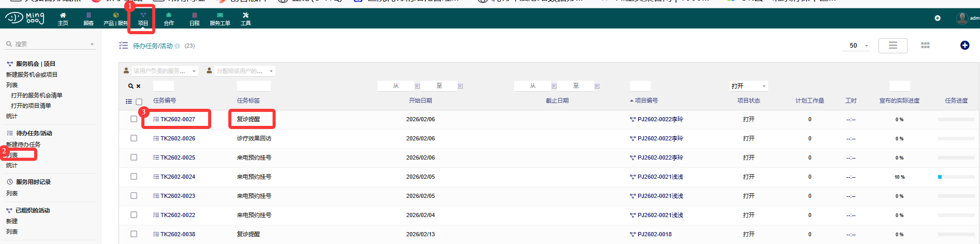This screenshot has width=980, height=244.
Task: Click 新建服务机会或项目 in the sidebar
Action: click(x=32, y=75)
